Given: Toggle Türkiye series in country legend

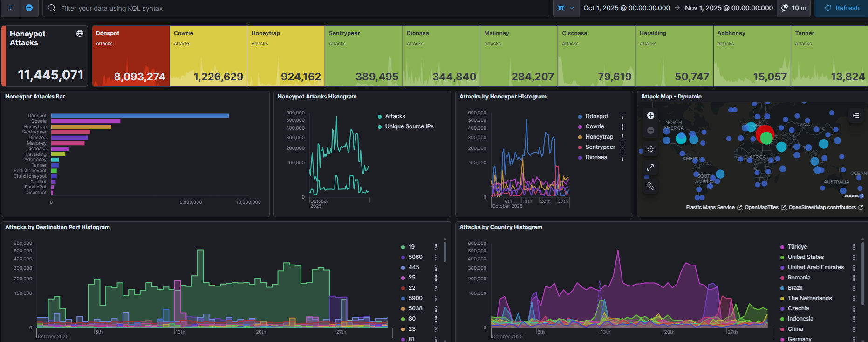Looking at the screenshot, I should pos(797,247).
